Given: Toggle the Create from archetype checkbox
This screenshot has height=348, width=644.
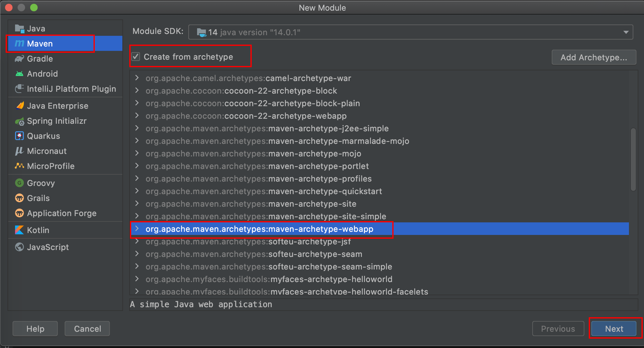Looking at the screenshot, I should click(x=136, y=57).
